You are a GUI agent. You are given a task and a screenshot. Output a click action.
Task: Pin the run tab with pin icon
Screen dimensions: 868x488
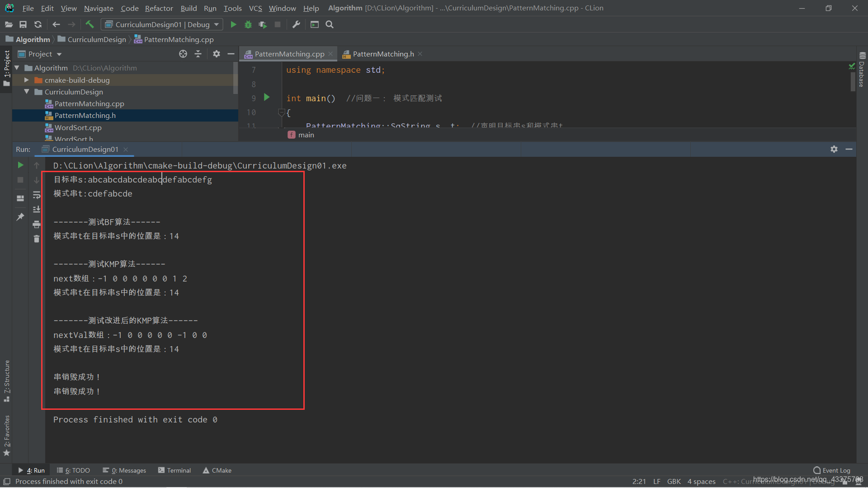point(20,217)
